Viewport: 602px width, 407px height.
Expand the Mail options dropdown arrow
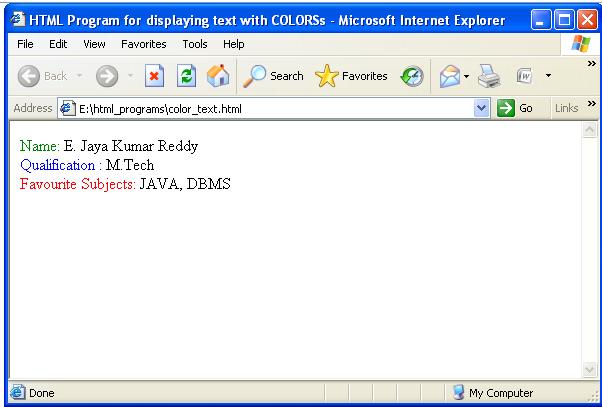(x=466, y=76)
